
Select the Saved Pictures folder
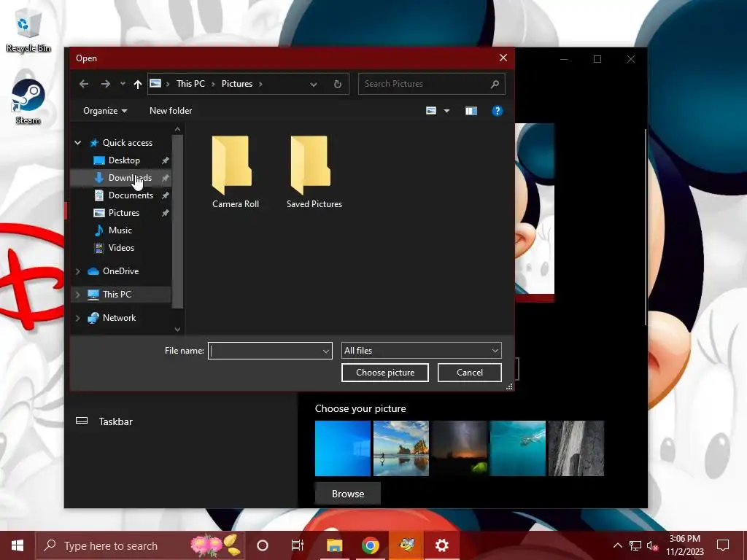tap(314, 172)
